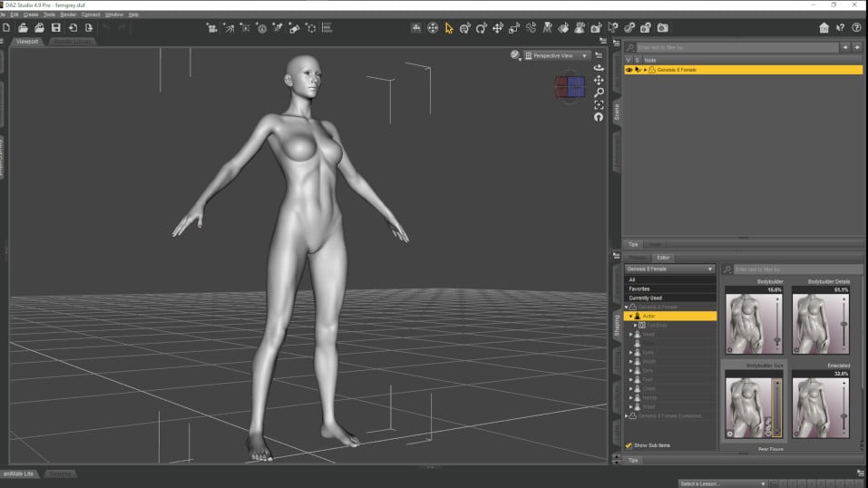
Task: Click the home icon in top-right toolbar
Action: [x=824, y=28]
